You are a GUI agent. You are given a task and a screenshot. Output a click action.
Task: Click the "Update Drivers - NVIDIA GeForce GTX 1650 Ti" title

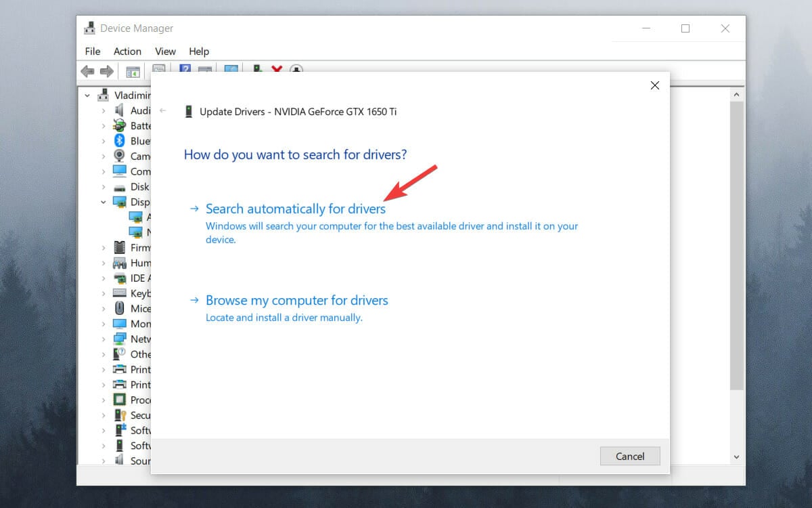(x=298, y=112)
